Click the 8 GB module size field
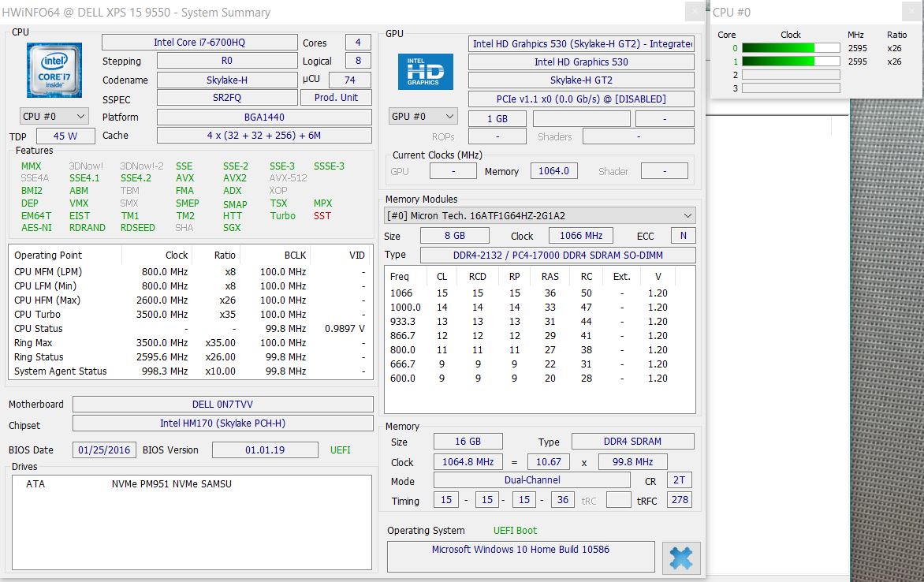Viewport: 924px width, 582px height. (x=455, y=235)
